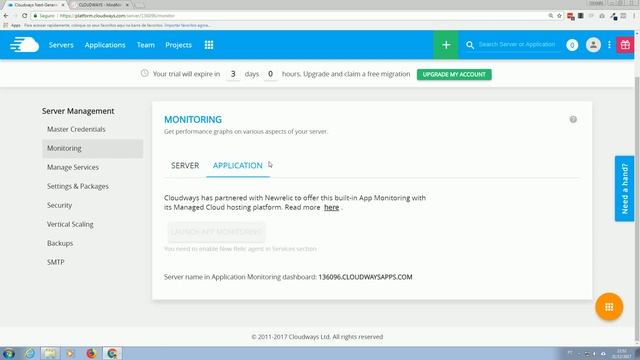Open the Need a hand? side tab
640x360 pixels.
click(x=624, y=189)
